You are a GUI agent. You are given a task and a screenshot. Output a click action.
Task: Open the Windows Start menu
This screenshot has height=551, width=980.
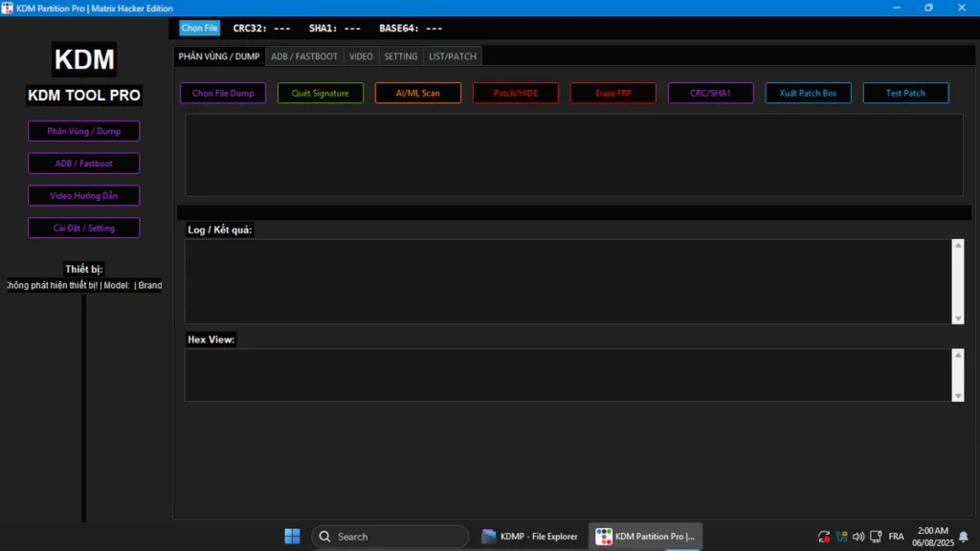[292, 537]
